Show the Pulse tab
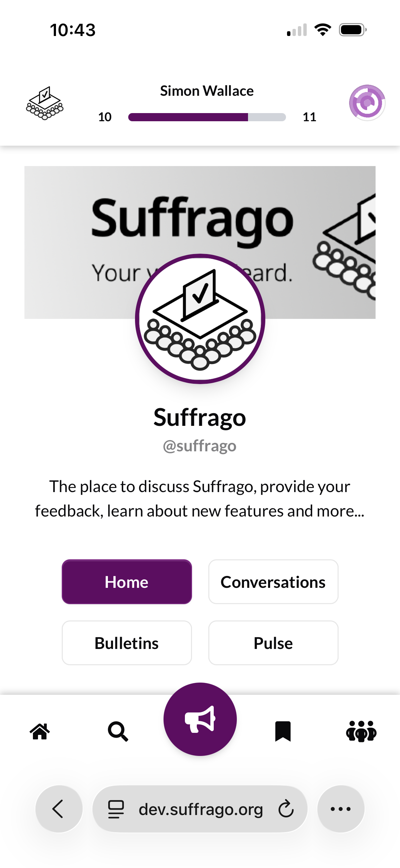 pos(273,643)
